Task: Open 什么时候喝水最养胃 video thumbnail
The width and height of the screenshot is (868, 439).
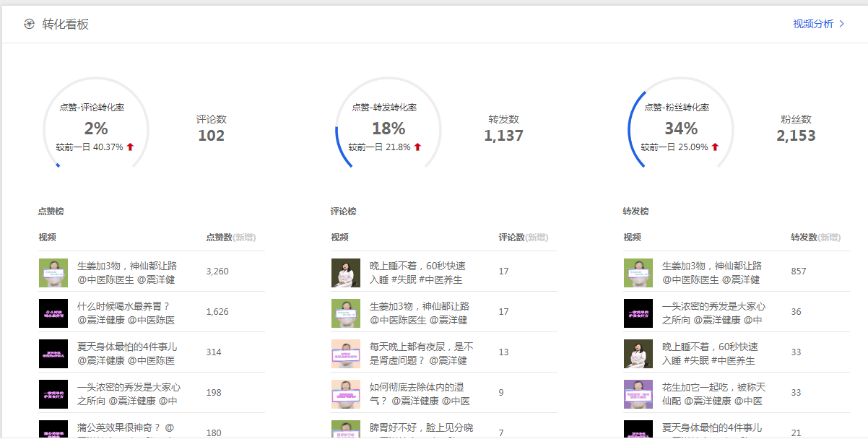Action: [x=53, y=313]
